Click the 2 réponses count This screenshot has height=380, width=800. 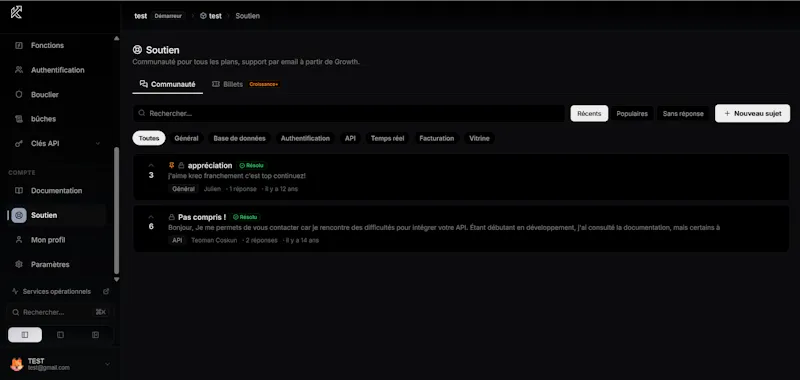coord(262,240)
